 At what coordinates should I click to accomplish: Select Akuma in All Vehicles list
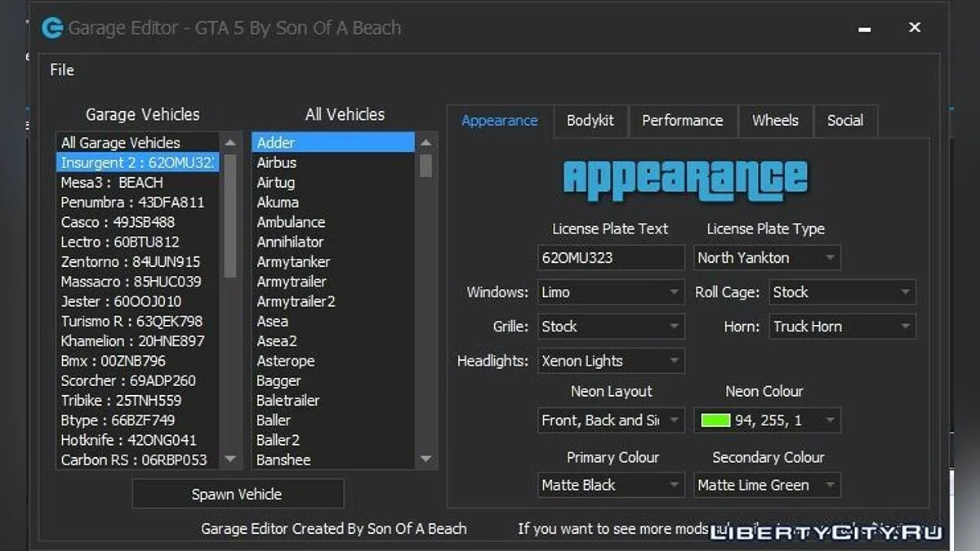pos(333,202)
